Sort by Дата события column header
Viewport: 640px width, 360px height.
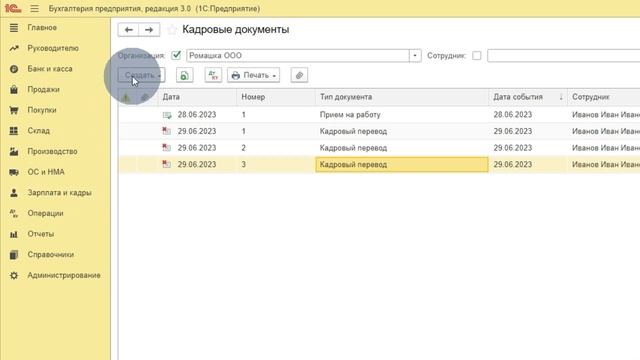pos(528,97)
